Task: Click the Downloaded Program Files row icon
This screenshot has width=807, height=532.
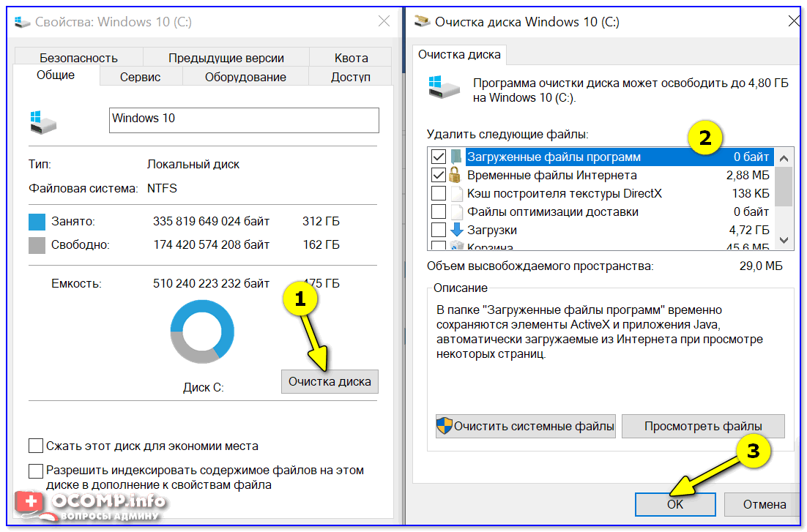Action: point(456,157)
